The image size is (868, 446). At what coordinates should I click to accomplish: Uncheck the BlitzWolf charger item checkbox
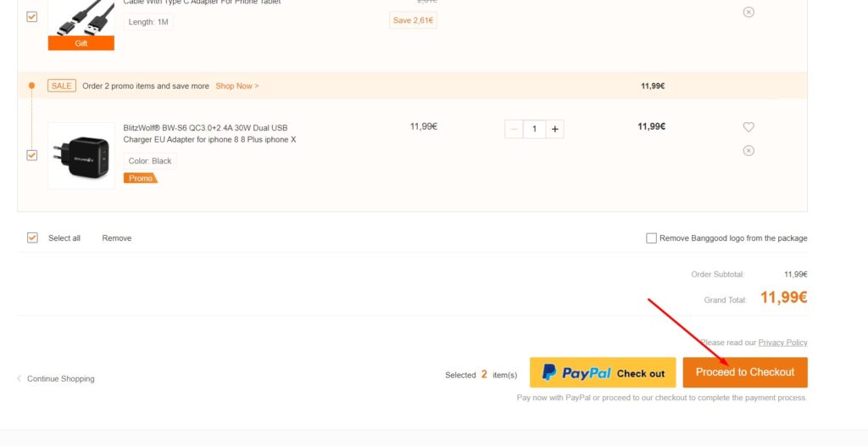[x=32, y=155]
